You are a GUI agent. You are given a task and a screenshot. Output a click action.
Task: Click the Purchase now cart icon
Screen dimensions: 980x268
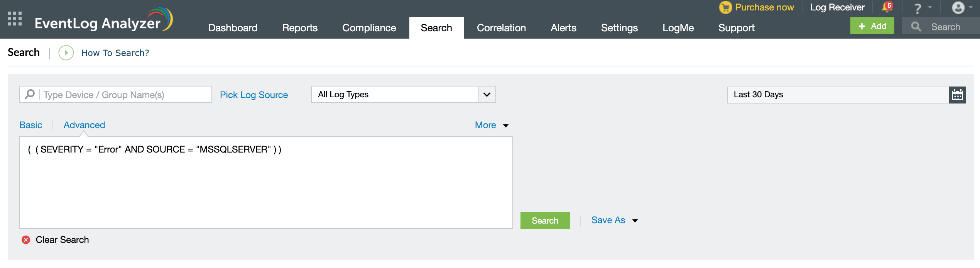(x=725, y=7)
